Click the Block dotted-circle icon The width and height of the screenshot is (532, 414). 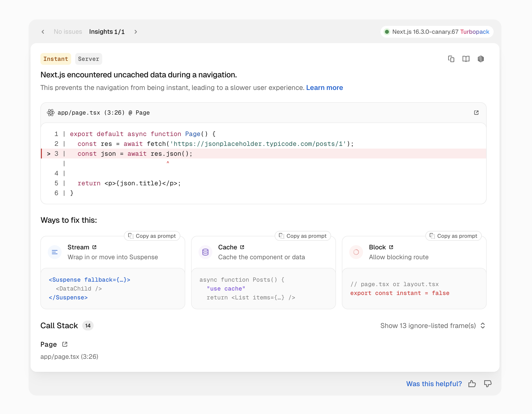coord(356,252)
